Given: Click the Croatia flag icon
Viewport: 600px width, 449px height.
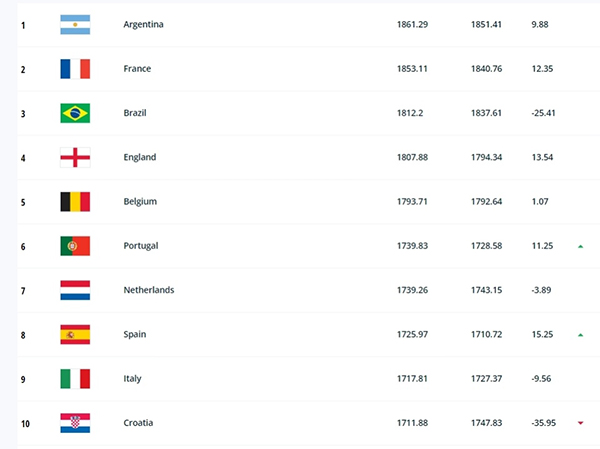Looking at the screenshot, I should pos(75,423).
